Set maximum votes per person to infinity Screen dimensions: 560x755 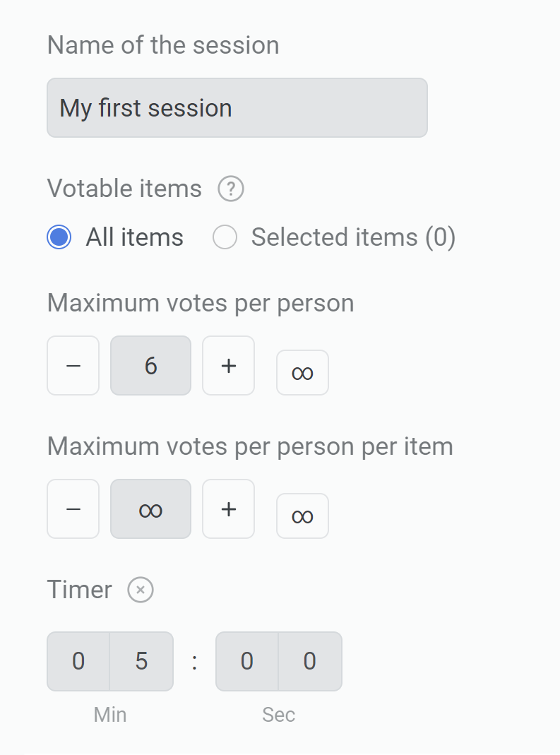[x=302, y=373]
